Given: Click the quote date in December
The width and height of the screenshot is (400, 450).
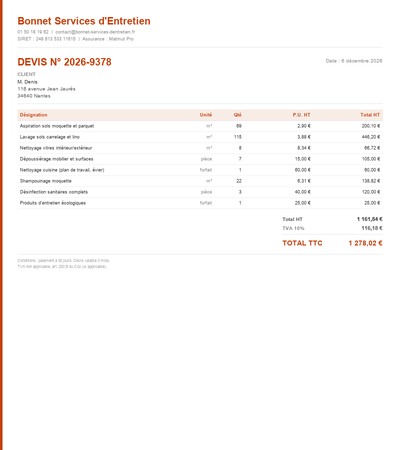Looking at the screenshot, I should pyautogui.click(x=354, y=61).
